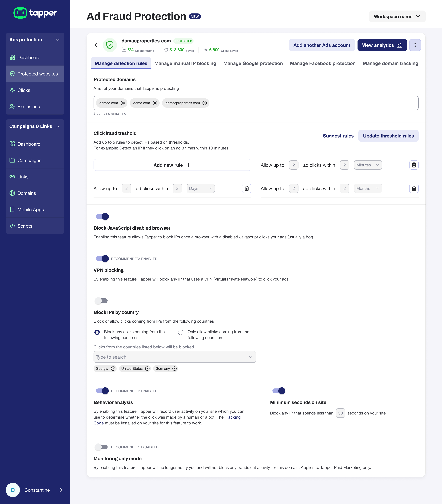
Task: Delete the Minutes threshold rule
Action: (414, 165)
